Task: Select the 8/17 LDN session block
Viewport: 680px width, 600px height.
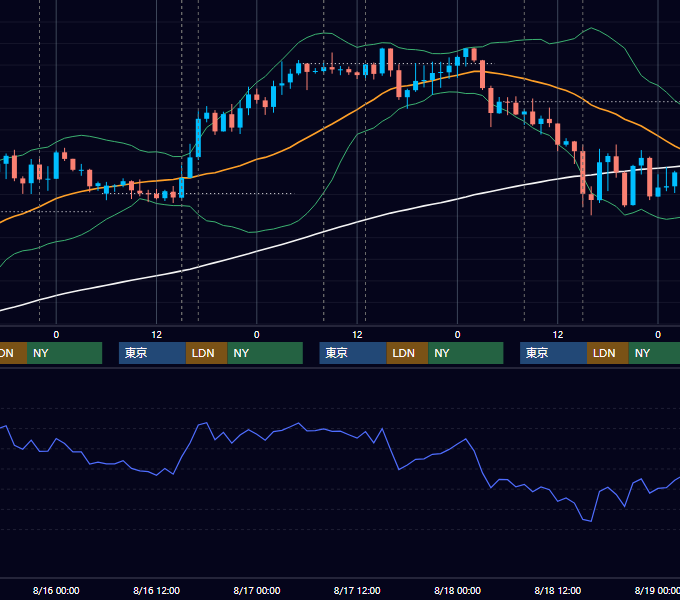Action: click(x=408, y=353)
